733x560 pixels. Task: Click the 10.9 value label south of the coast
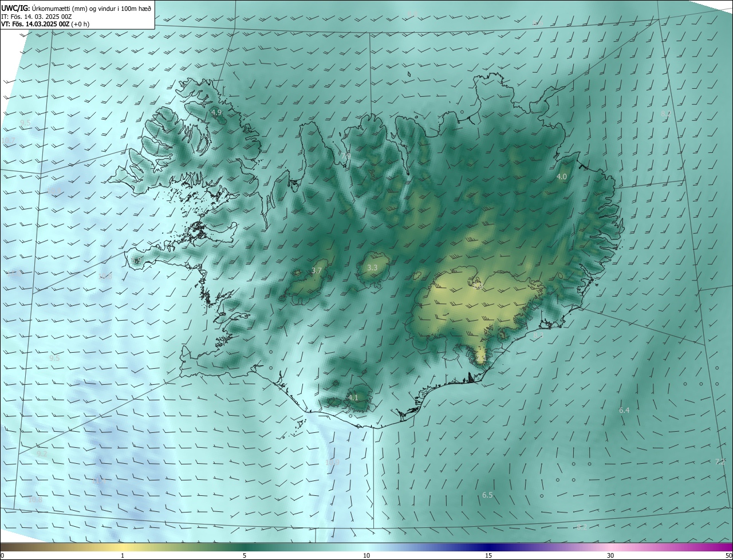(x=332, y=462)
